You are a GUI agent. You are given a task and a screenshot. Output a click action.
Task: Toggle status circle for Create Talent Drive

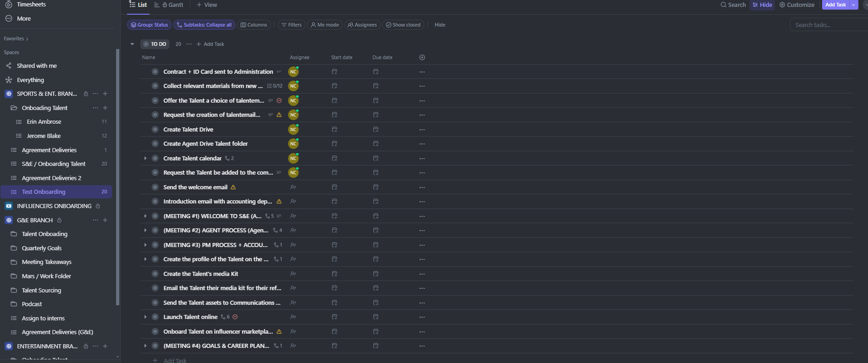(155, 130)
